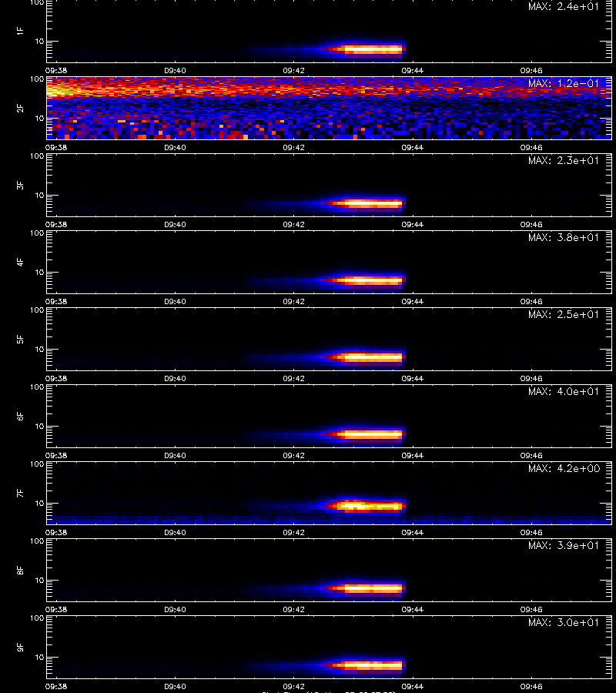Click the 09:42 time label below panel 3F

294,225
